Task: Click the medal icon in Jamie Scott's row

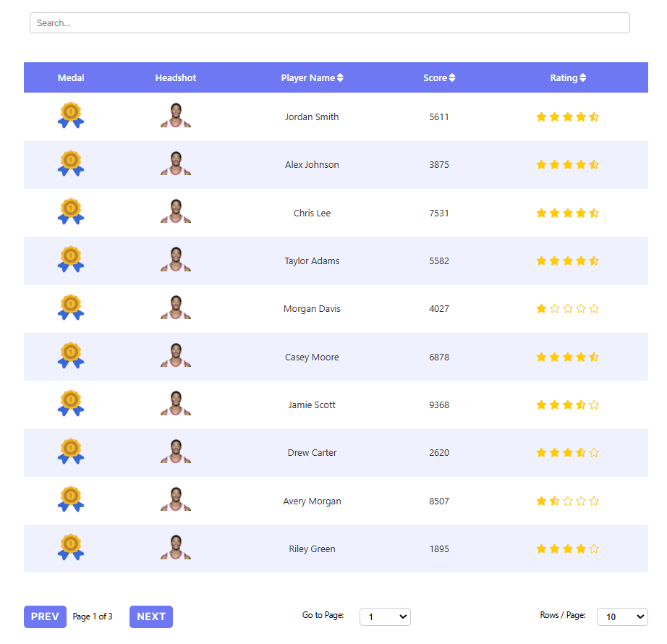Action: 71,403
